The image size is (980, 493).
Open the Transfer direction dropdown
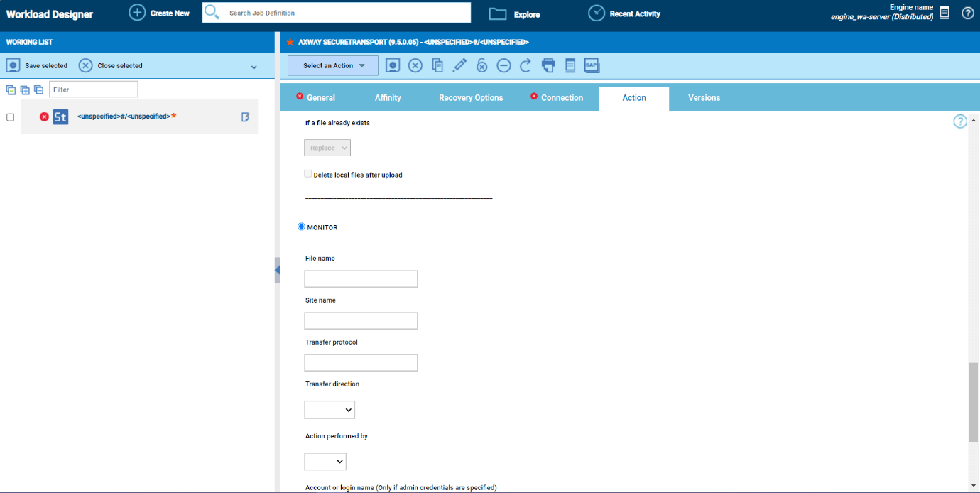330,409
